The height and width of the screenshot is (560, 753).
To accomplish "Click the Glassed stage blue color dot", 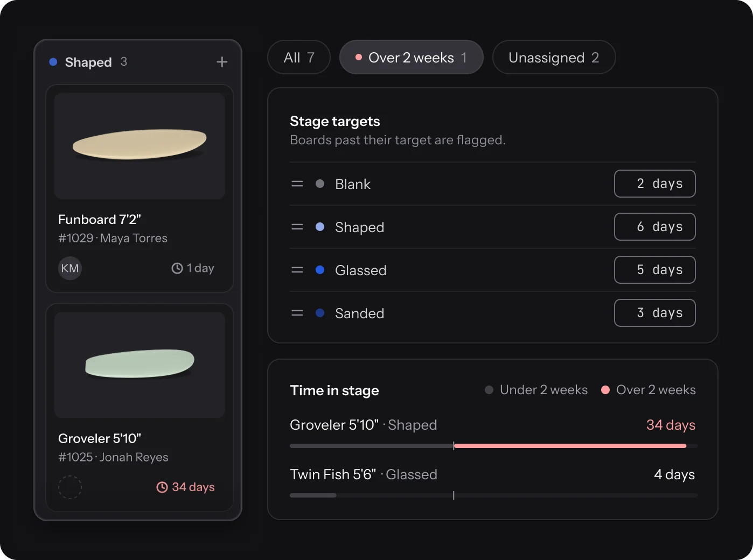I will tap(320, 270).
